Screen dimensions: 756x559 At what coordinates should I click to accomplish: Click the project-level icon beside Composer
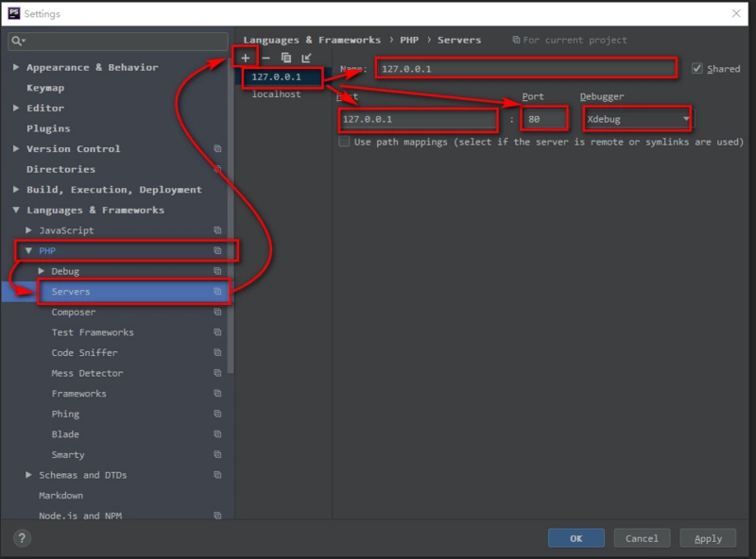point(217,313)
